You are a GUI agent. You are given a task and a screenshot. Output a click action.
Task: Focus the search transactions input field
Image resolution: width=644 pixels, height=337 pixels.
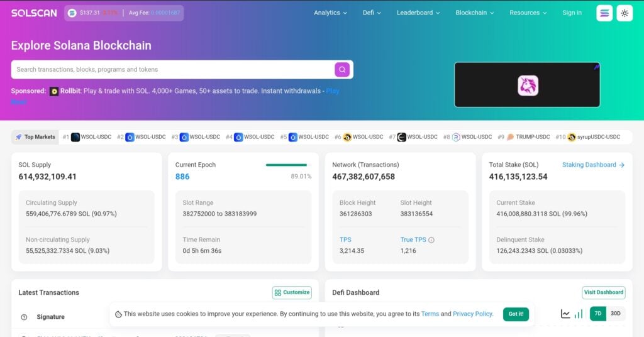coord(172,70)
